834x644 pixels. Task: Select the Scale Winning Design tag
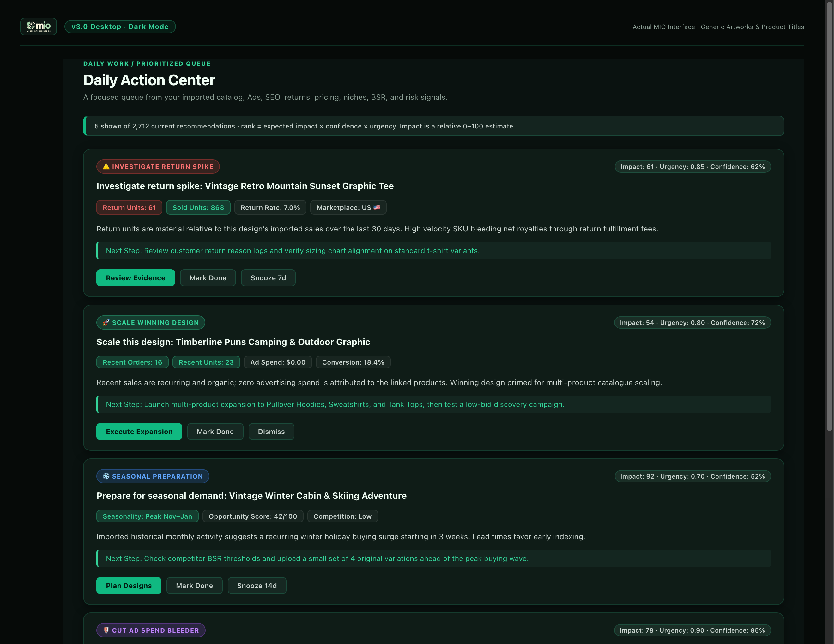[x=150, y=322]
